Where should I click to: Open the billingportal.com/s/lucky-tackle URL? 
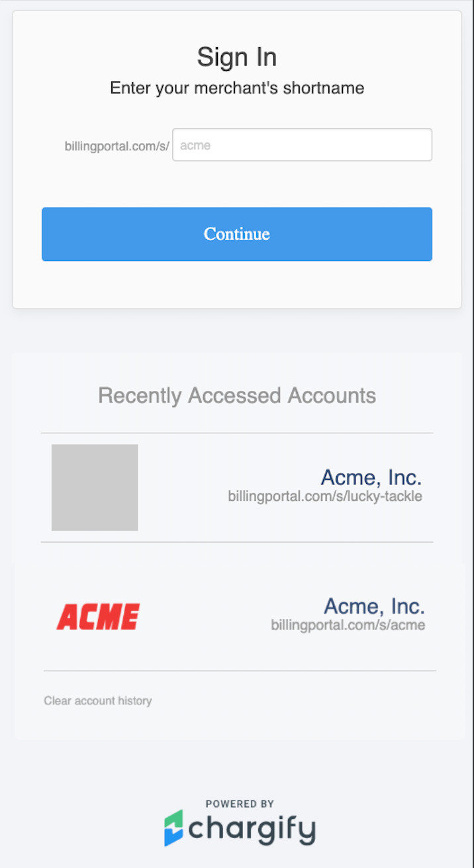pos(325,496)
